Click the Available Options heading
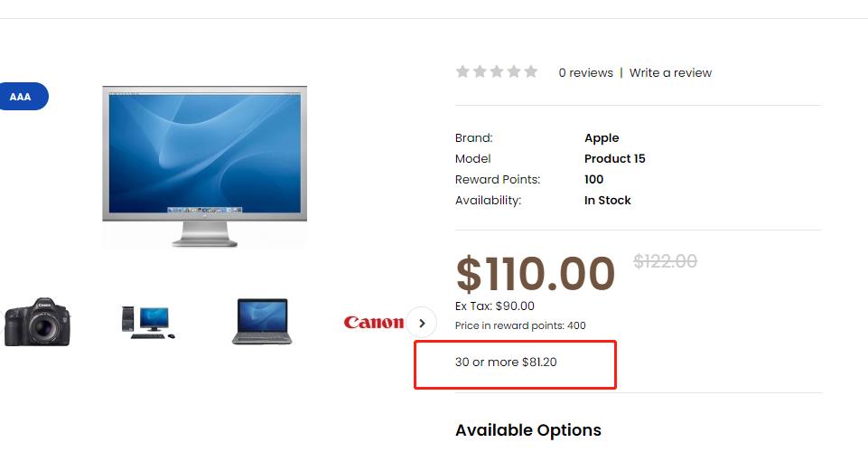Screen dimensions: 868x452 pyautogui.click(x=528, y=430)
